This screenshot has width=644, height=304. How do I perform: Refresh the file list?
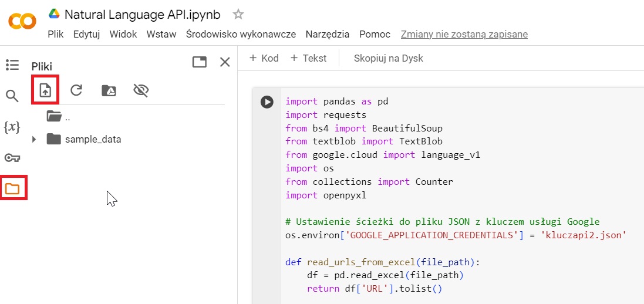pos(76,90)
